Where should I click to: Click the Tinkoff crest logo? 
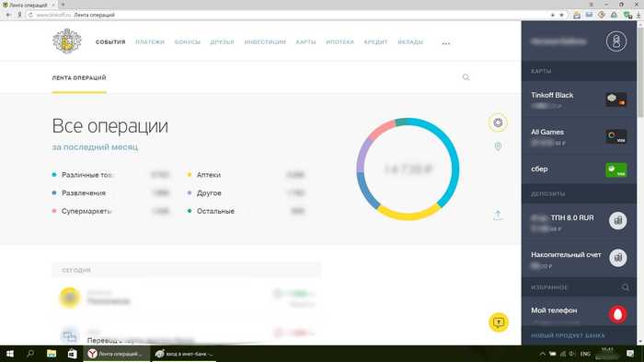point(67,41)
